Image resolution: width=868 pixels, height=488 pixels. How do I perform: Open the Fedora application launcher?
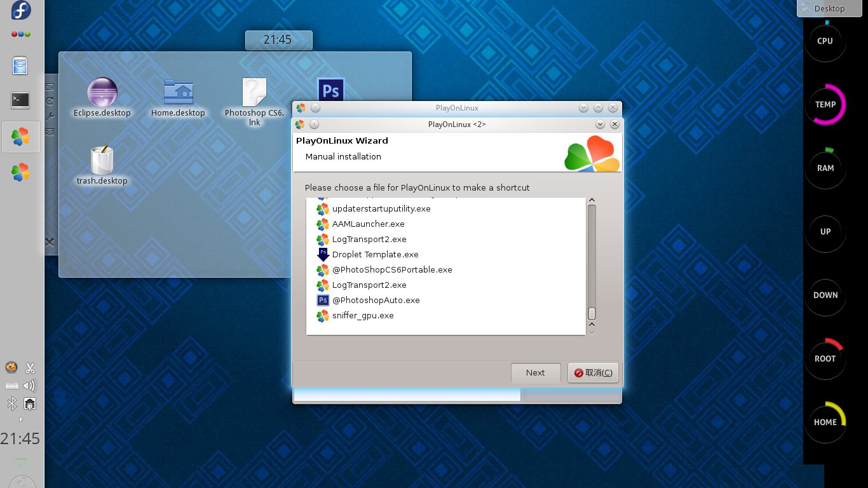(21, 11)
